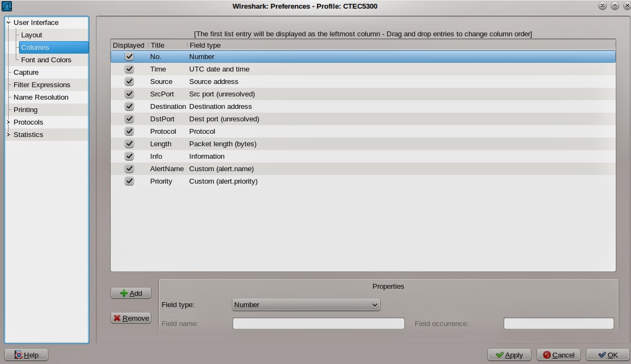Toggle the Displayed checkbox for Source
Viewport: 631px width, 364px height.
point(129,81)
